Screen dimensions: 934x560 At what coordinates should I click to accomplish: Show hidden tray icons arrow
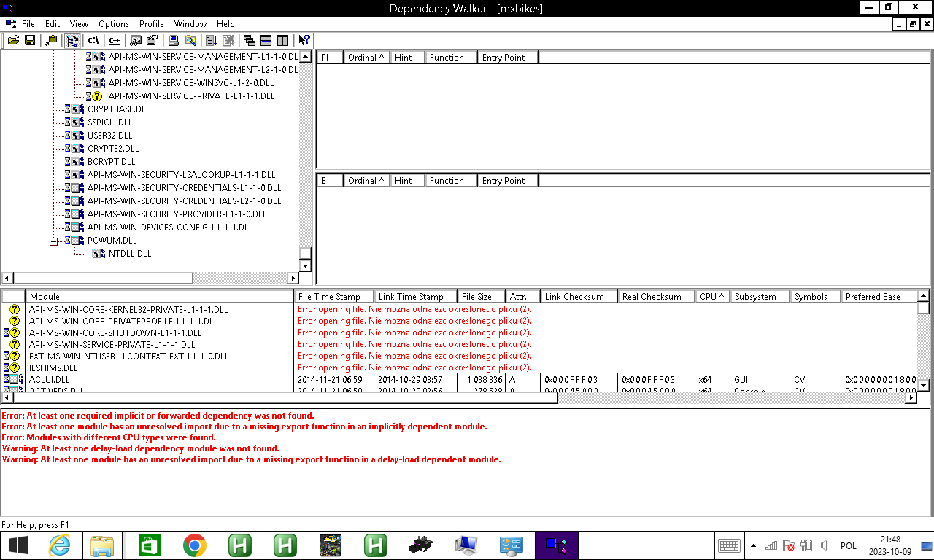tap(753, 545)
